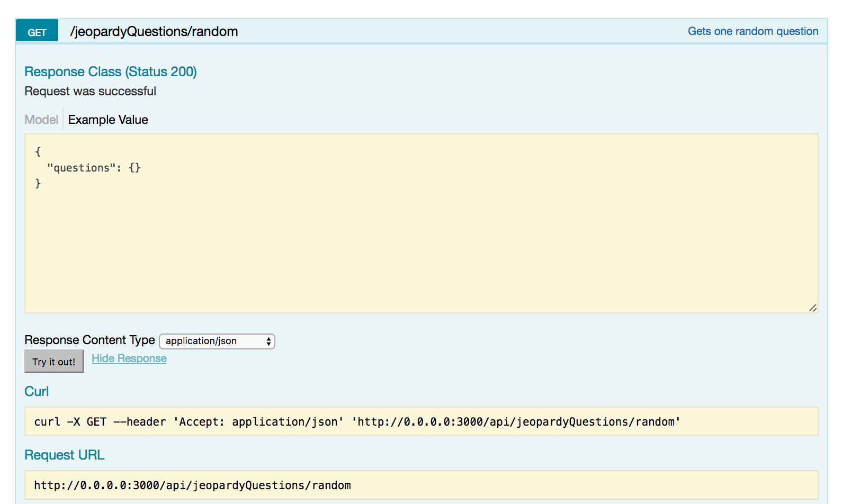This screenshot has height=504, width=843.
Task: Click the Response Class (Status 200) heading
Action: (111, 71)
